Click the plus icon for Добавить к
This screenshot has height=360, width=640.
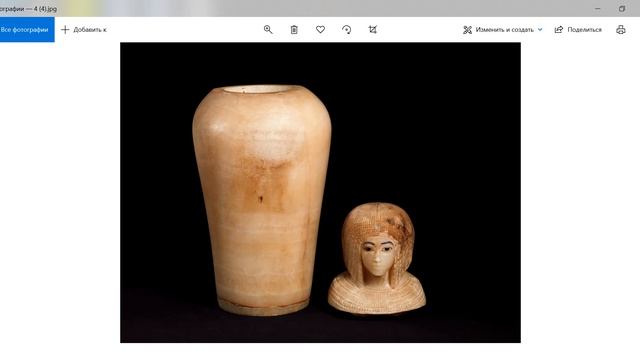pyautogui.click(x=65, y=29)
